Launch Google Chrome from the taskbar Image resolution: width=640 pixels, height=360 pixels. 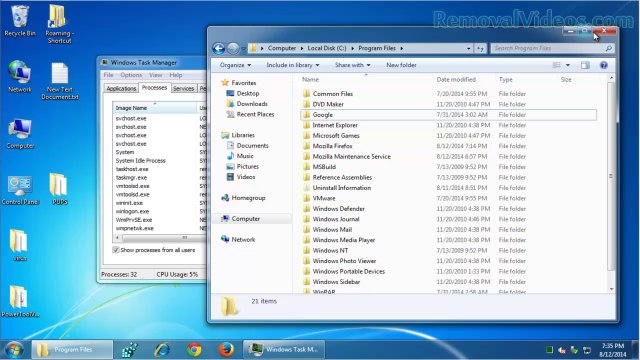(194, 350)
